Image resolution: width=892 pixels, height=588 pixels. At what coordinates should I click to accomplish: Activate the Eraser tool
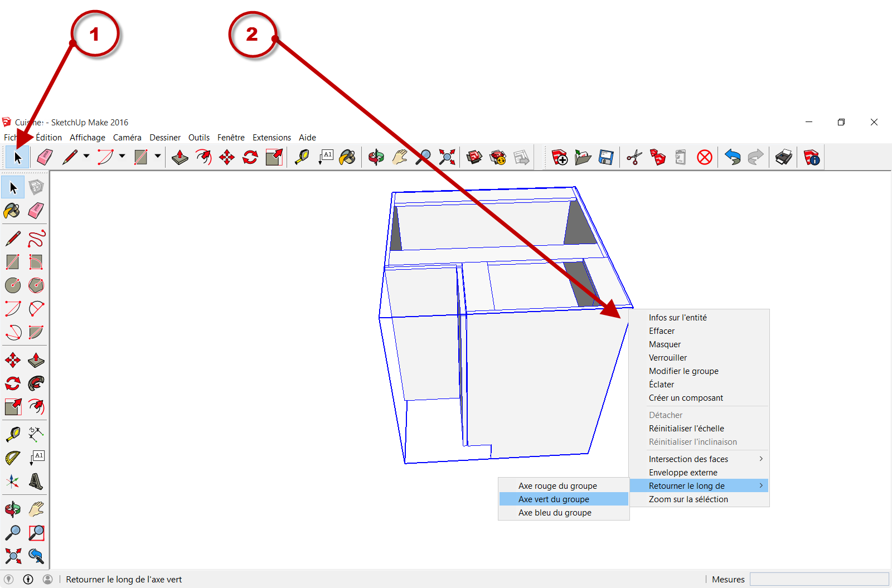44,157
